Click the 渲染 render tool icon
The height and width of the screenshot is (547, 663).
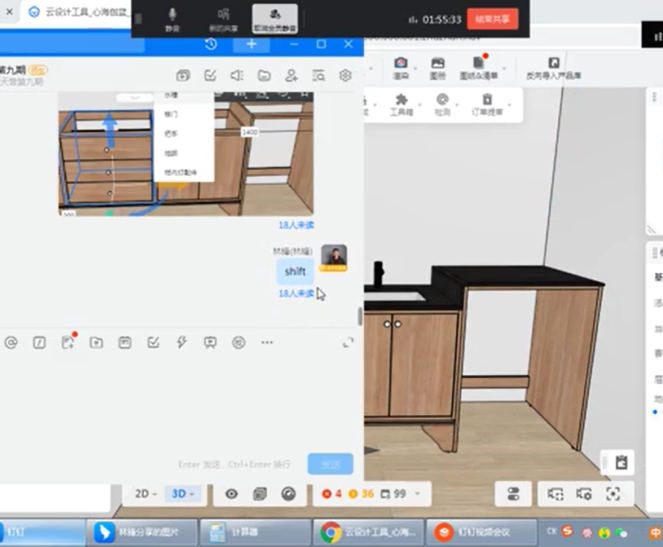click(400, 68)
